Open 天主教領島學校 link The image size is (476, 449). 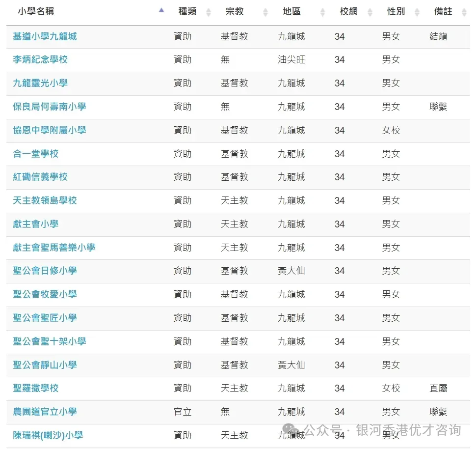pyautogui.click(x=45, y=200)
